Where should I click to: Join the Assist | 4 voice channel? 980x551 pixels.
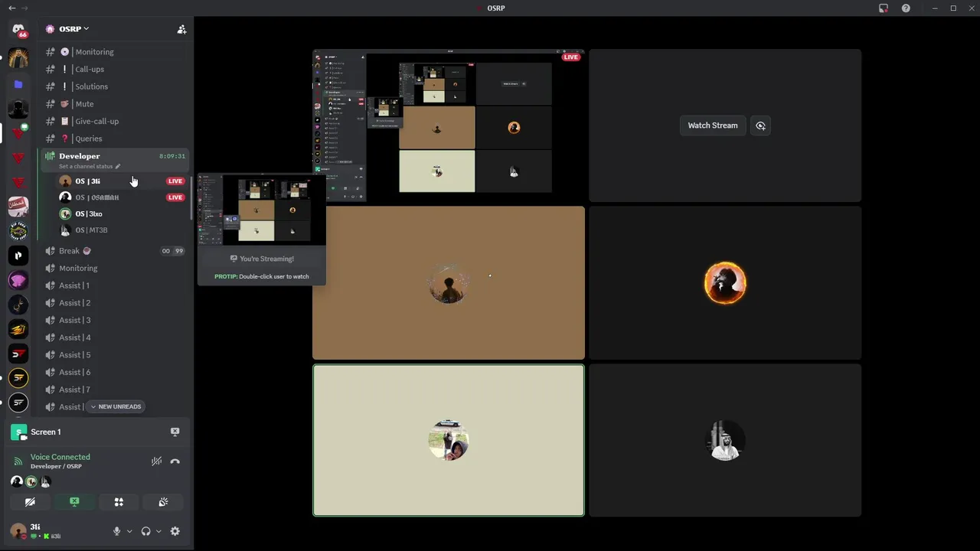[115, 337]
